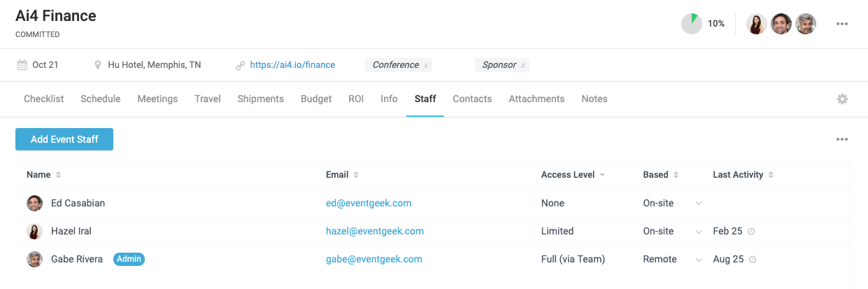Click the Add Event Staff button

[64, 139]
